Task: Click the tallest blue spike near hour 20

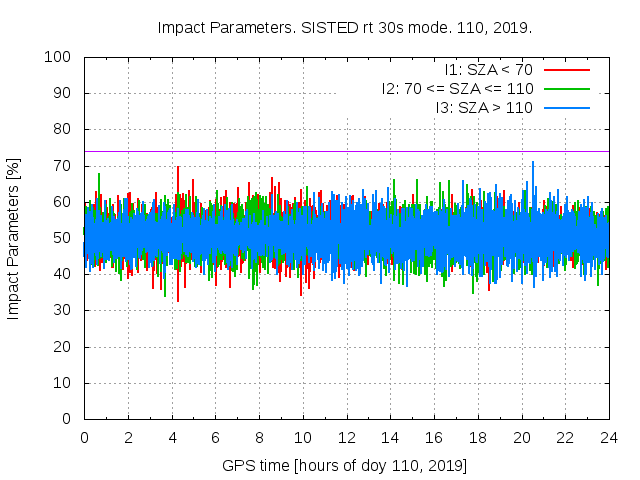Action: (533, 164)
